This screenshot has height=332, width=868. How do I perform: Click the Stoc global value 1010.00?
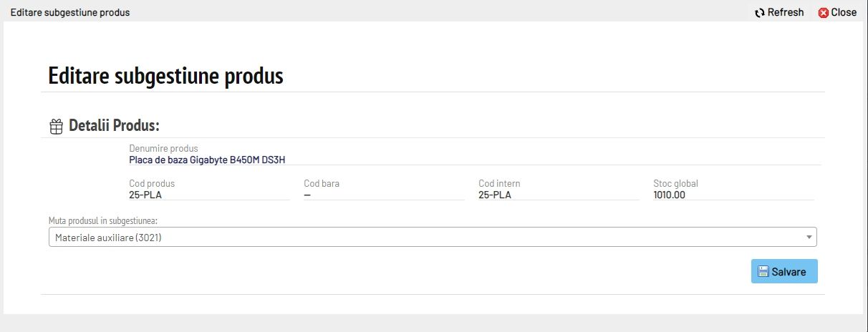669,195
